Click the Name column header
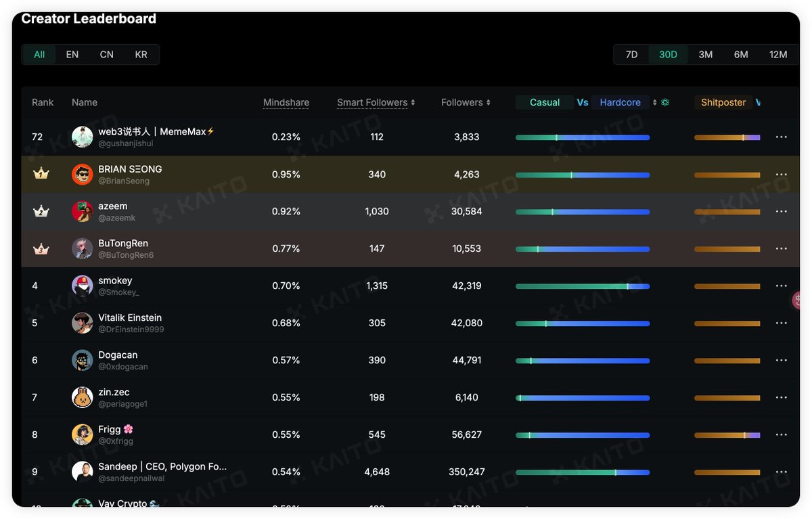The image size is (812, 519). 85,102
